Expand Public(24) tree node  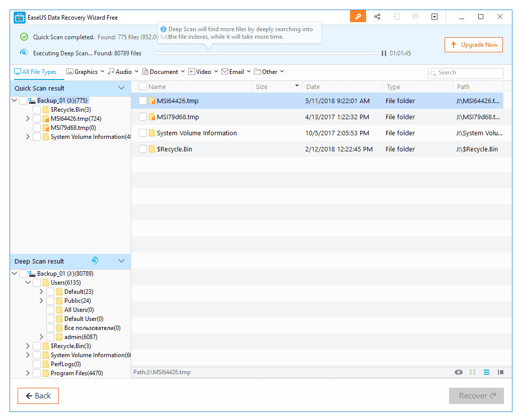[41, 300]
